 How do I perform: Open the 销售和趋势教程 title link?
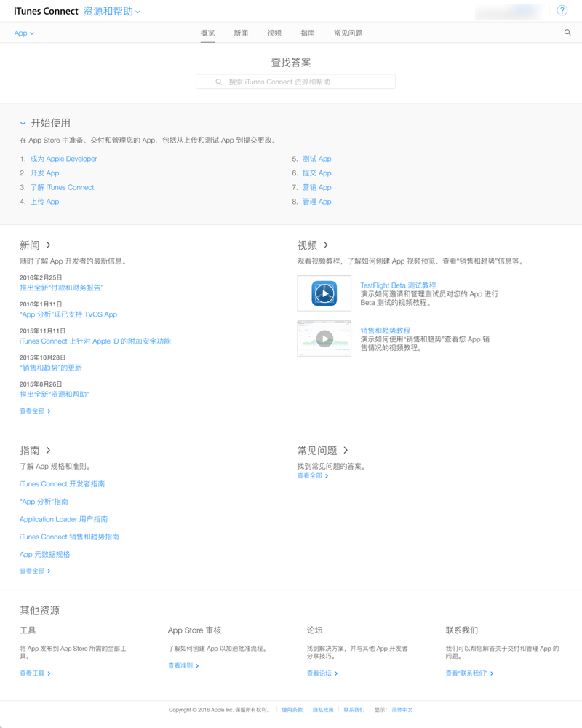(386, 331)
